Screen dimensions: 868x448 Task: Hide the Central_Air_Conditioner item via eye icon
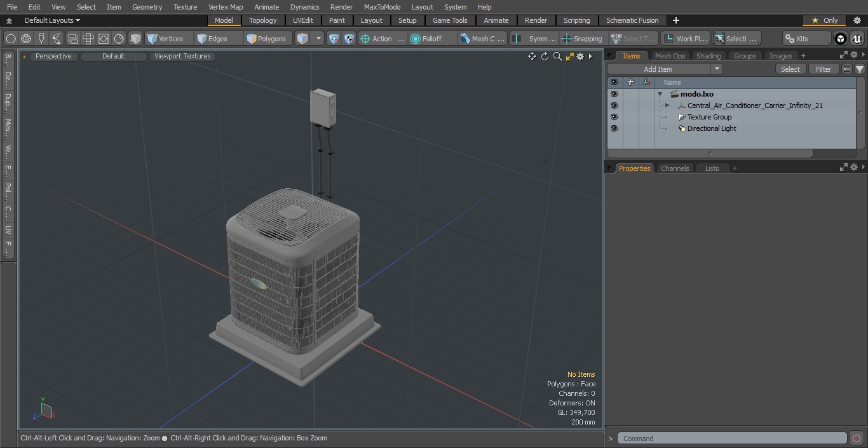point(614,105)
